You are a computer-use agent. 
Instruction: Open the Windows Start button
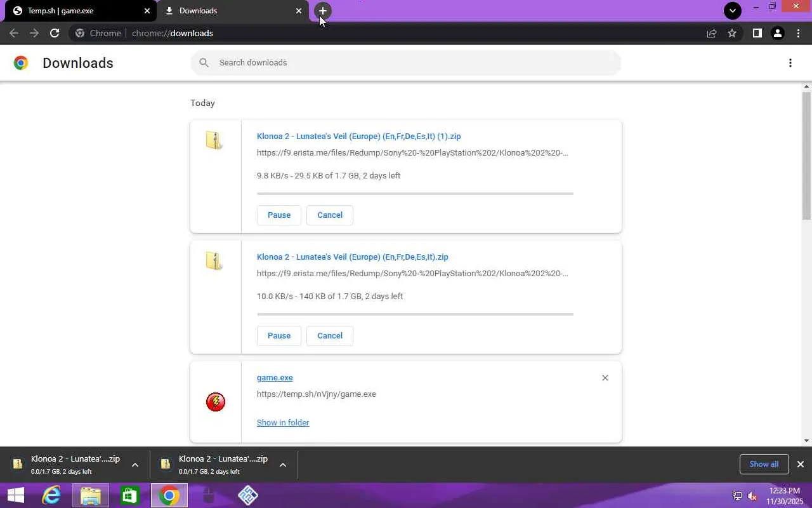[16, 495]
